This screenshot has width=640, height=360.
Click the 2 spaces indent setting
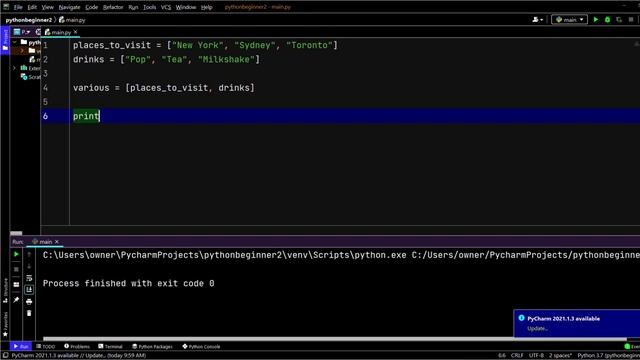tap(560, 356)
